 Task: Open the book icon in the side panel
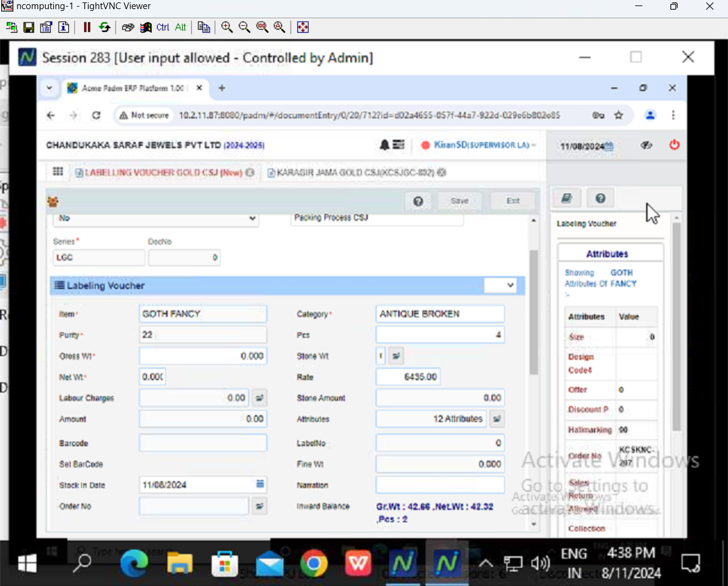[566, 198]
